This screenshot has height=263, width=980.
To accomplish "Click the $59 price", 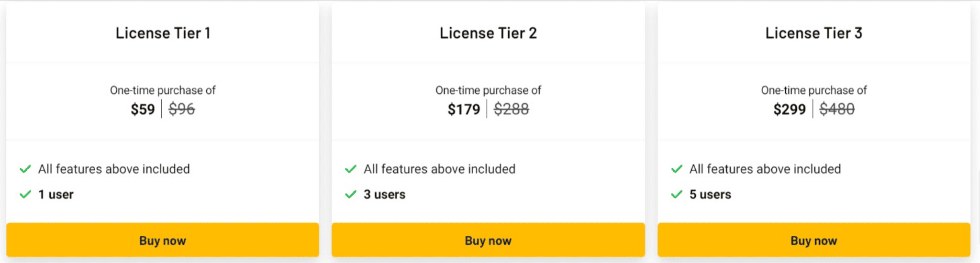I will (143, 110).
